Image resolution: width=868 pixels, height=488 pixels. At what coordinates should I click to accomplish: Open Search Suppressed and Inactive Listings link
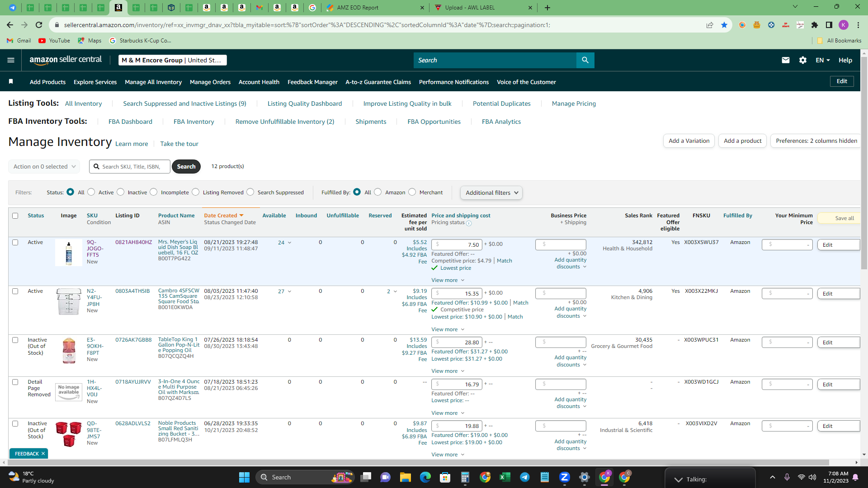click(x=184, y=103)
